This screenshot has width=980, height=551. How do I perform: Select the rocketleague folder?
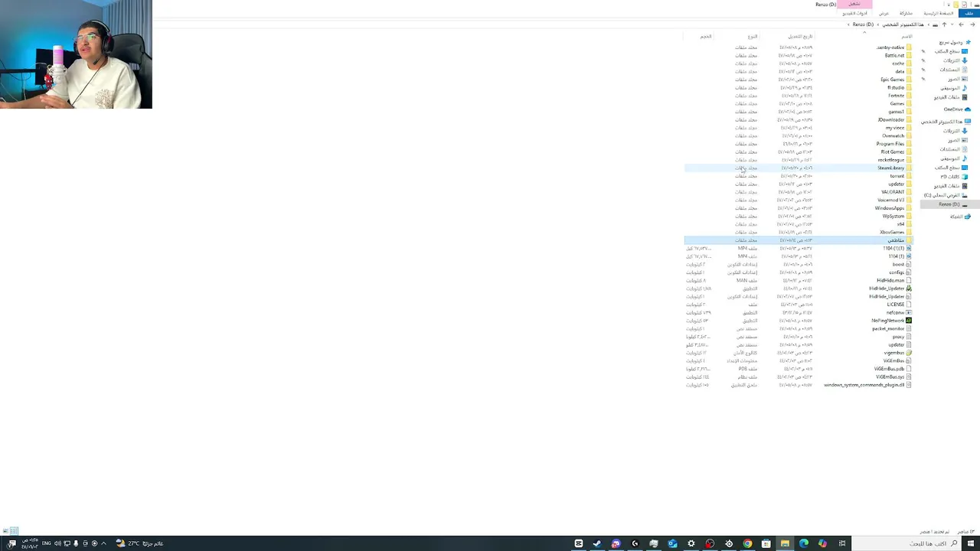tap(891, 160)
